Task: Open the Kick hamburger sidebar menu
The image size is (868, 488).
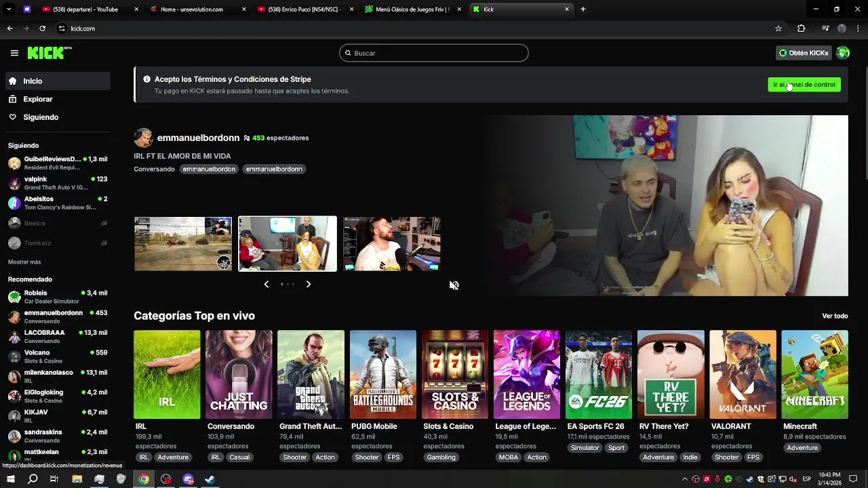Action: tap(14, 53)
